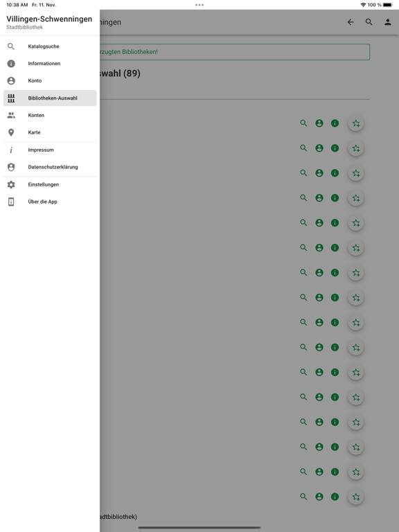Tap the three-dot multitasking indicator at top
The image size is (399, 532).
199,5
